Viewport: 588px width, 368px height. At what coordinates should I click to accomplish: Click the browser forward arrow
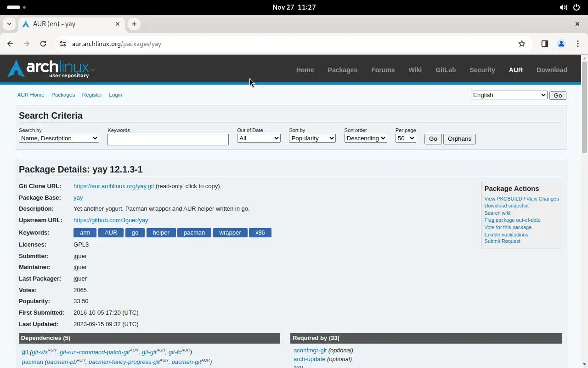[27, 44]
